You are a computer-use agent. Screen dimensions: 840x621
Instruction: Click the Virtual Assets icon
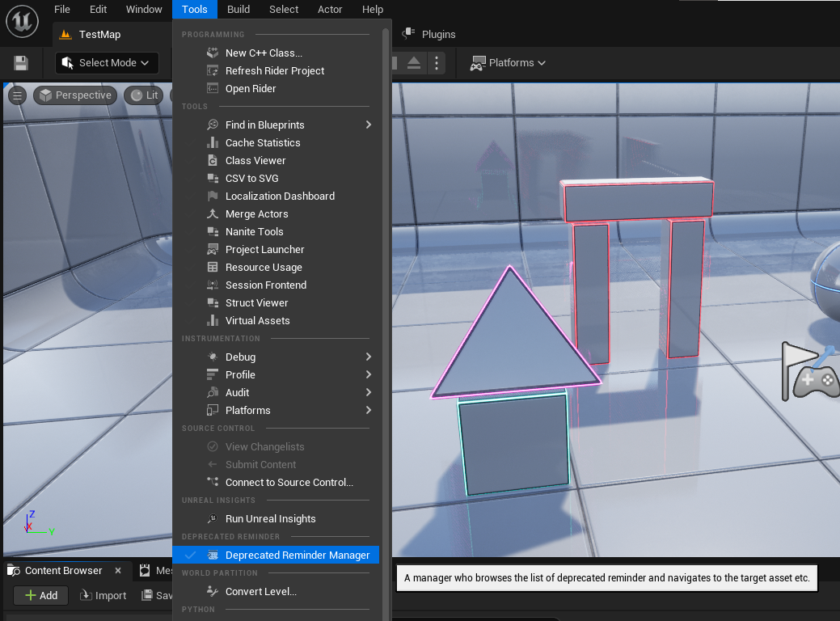pyautogui.click(x=213, y=320)
